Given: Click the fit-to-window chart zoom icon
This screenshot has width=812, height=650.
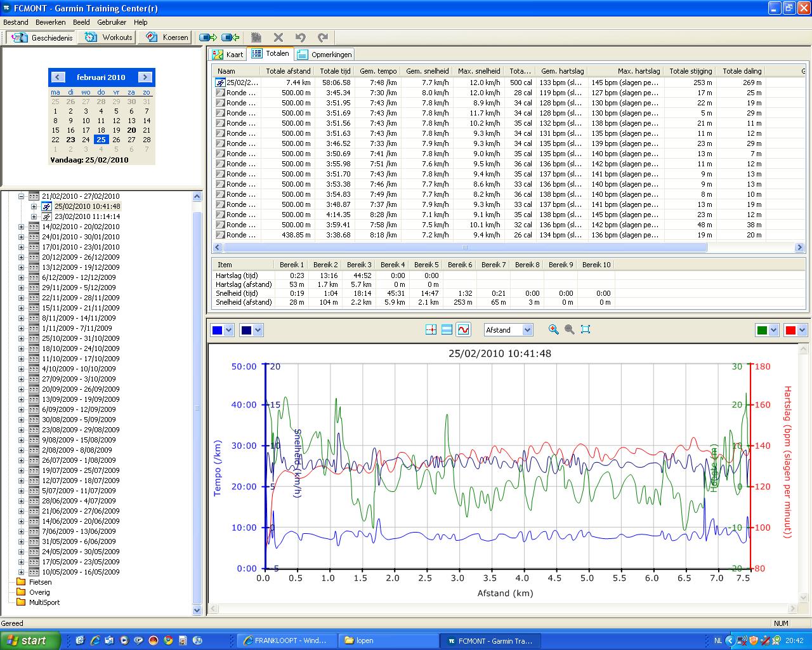Looking at the screenshot, I should pyautogui.click(x=586, y=329).
